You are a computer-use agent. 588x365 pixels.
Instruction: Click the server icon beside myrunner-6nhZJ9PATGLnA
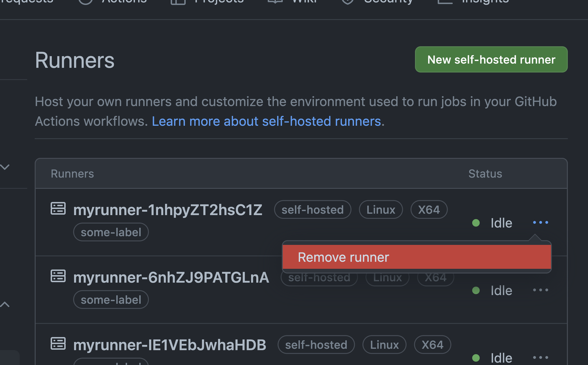point(58,276)
